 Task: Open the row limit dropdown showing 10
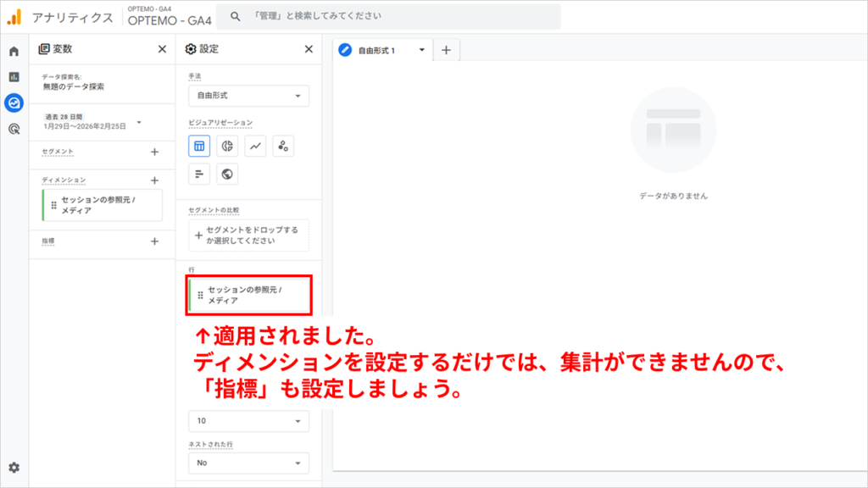[x=248, y=420]
